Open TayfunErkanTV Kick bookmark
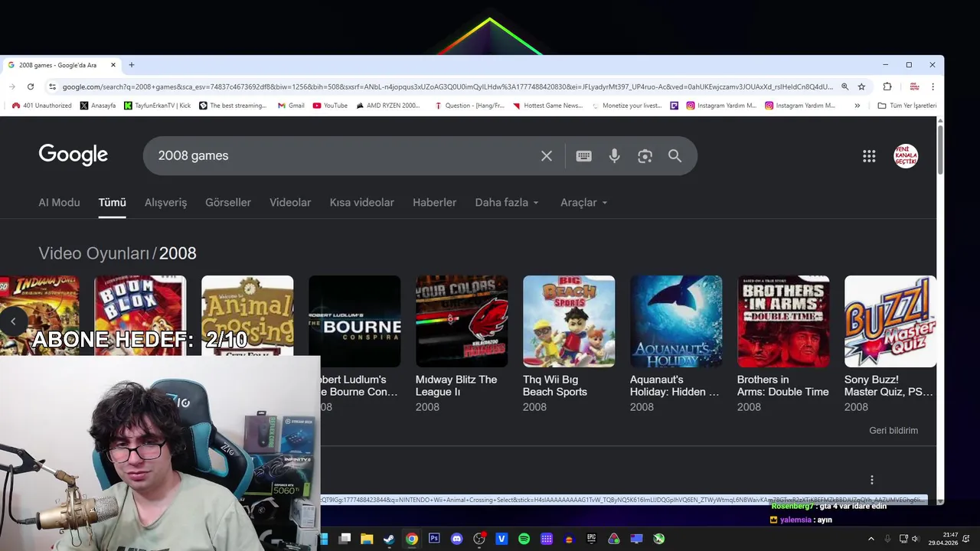Screen dimensions: 980x551 (x=157, y=106)
